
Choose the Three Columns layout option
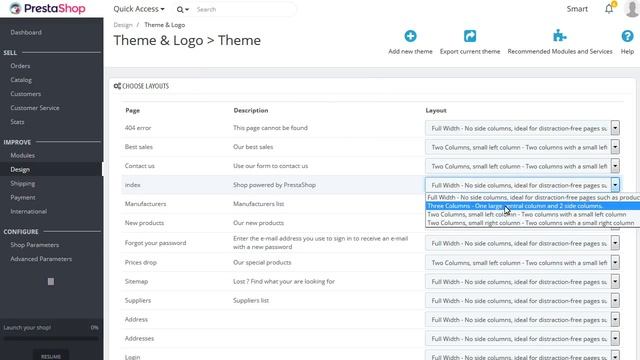point(533,206)
